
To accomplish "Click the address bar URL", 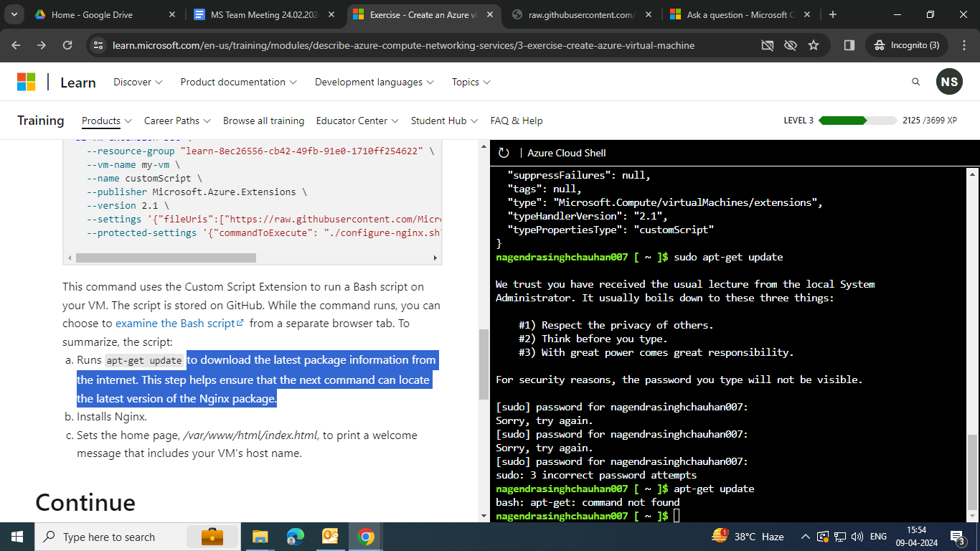I will click(x=403, y=45).
